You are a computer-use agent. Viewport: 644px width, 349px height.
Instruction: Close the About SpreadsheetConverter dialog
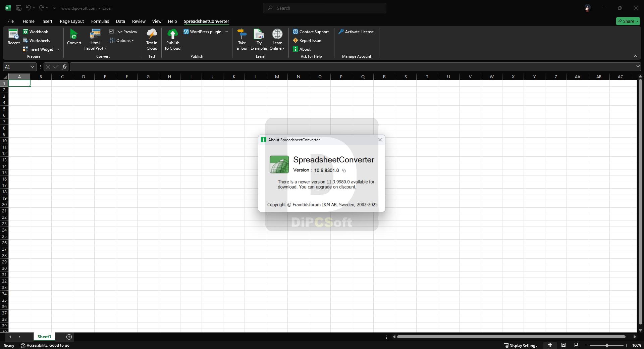click(x=380, y=140)
